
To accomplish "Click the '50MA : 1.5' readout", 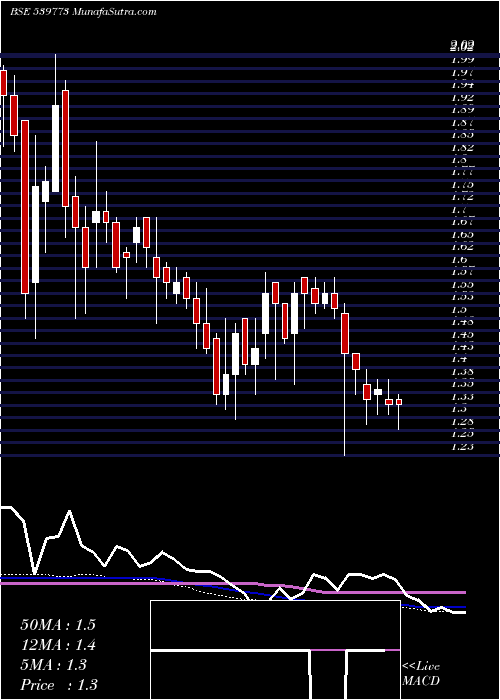I will click(x=58, y=625).
